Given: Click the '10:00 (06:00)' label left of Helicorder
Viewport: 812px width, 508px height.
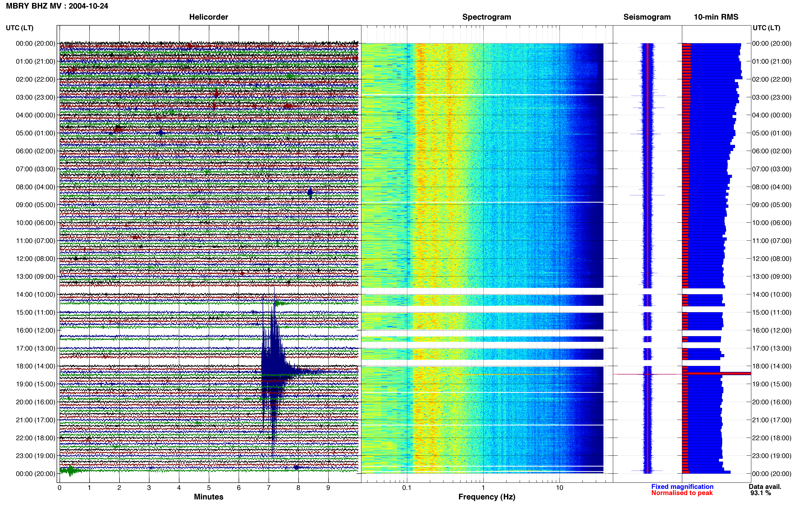Looking at the screenshot, I should tap(36, 223).
